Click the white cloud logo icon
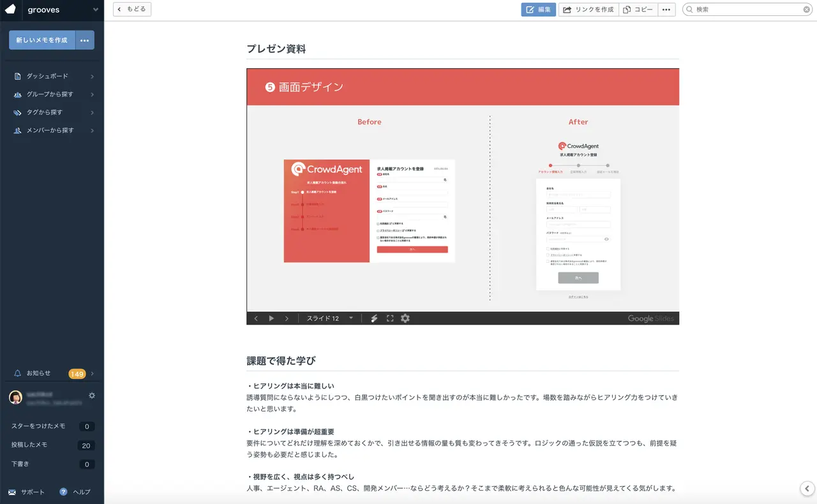This screenshot has height=504, width=817. tap(10, 10)
